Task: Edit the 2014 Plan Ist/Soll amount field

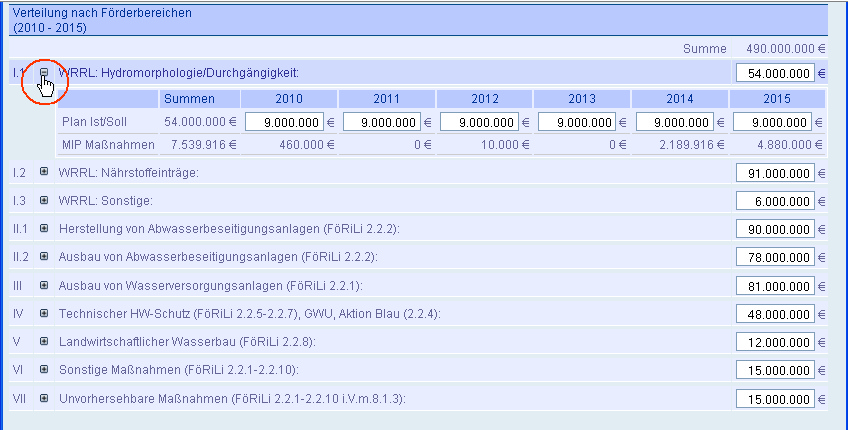Action: coord(674,122)
